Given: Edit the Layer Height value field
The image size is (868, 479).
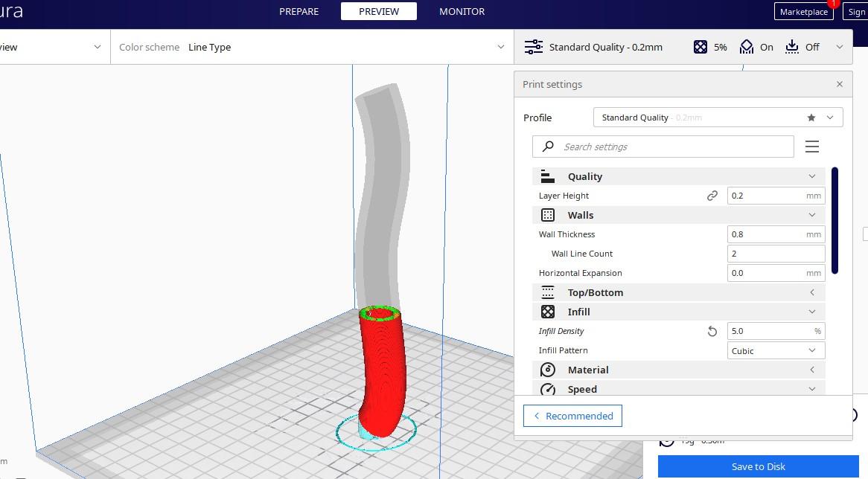Looking at the screenshot, I should click(x=776, y=196).
